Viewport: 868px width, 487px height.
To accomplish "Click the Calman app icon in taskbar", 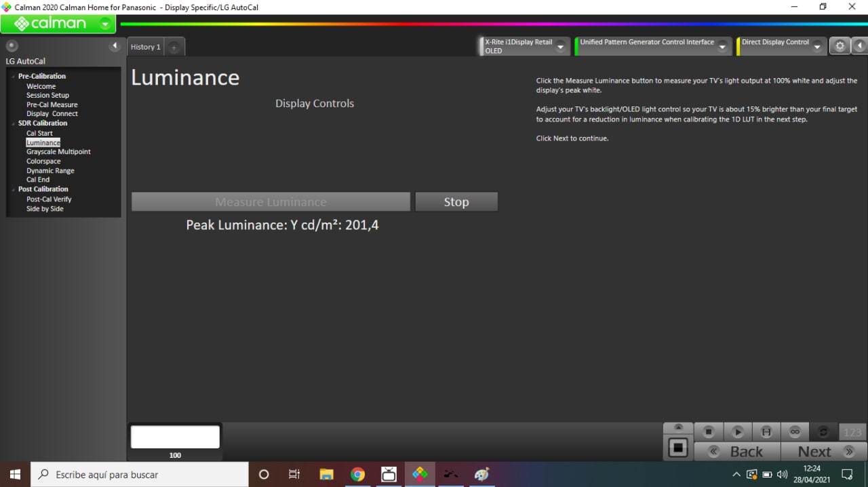I will [x=420, y=474].
